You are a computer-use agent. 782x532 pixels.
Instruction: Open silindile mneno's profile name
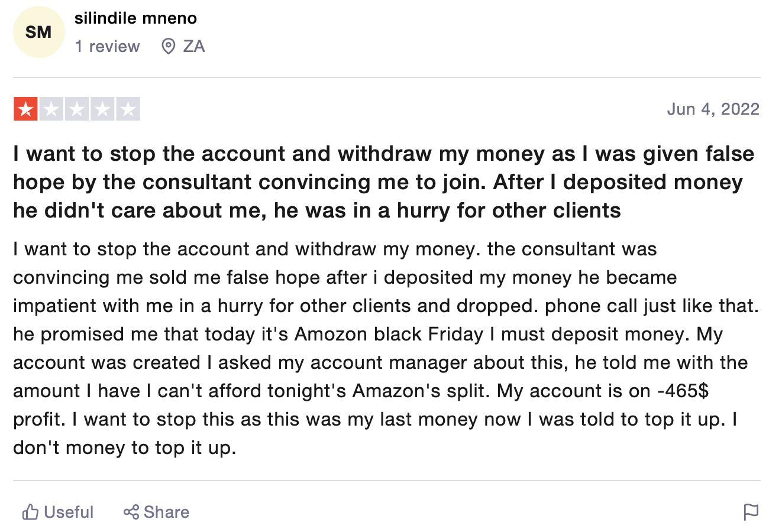pos(135,18)
